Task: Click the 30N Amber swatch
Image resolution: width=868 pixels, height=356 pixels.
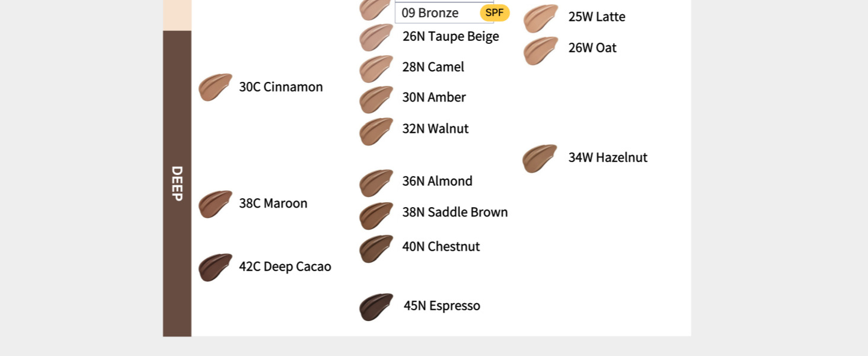Action: (376, 100)
